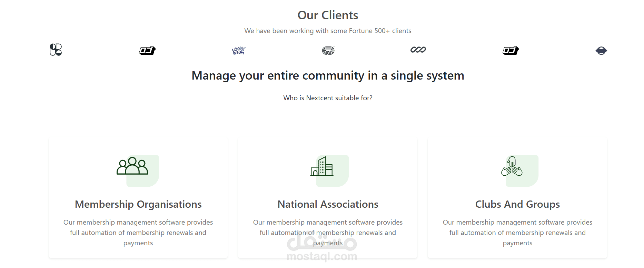
Task: Click "Manage your entire community" heading
Action: [328, 75]
